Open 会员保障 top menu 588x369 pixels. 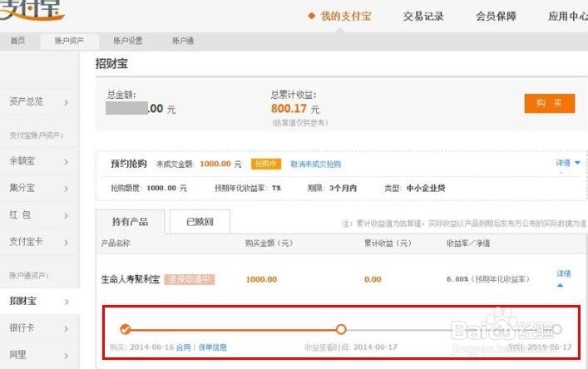(496, 16)
